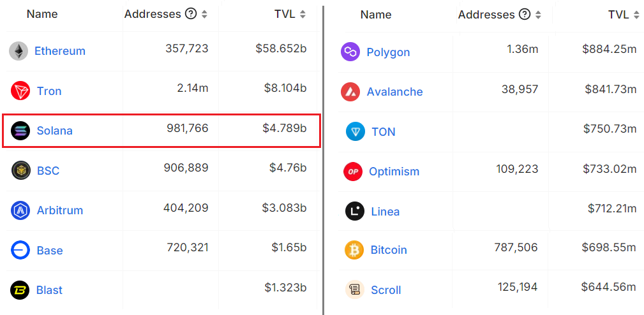Click the Polygon purple logo icon
The height and width of the screenshot is (315, 644).
[x=350, y=52]
